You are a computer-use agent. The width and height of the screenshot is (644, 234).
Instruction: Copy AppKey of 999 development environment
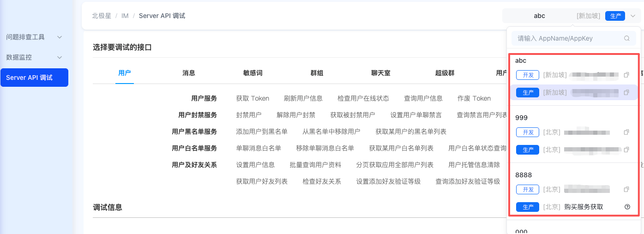(626, 132)
